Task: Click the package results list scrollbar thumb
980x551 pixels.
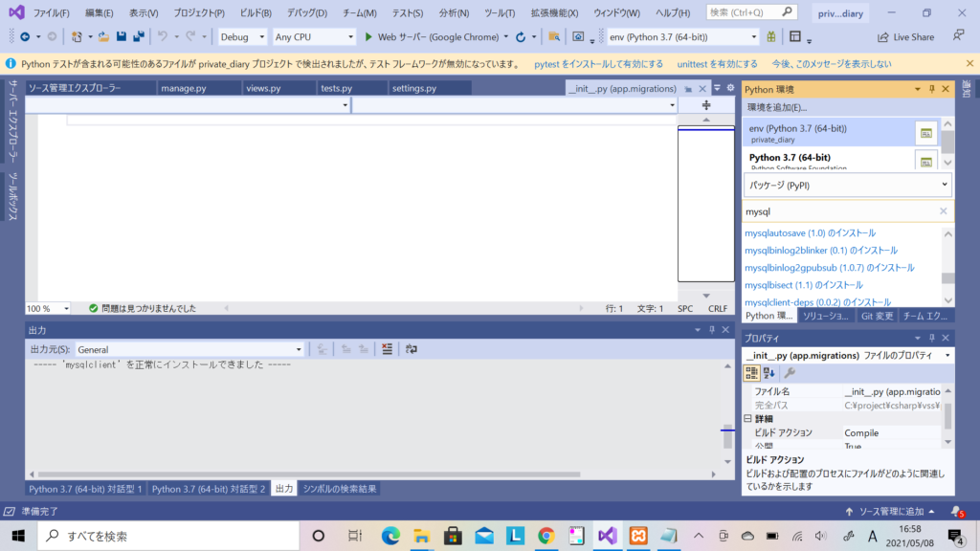Action: 948,277
